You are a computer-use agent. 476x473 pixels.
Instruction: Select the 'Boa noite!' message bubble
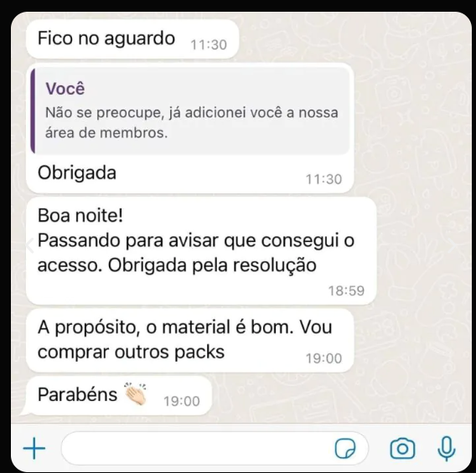[201, 251]
